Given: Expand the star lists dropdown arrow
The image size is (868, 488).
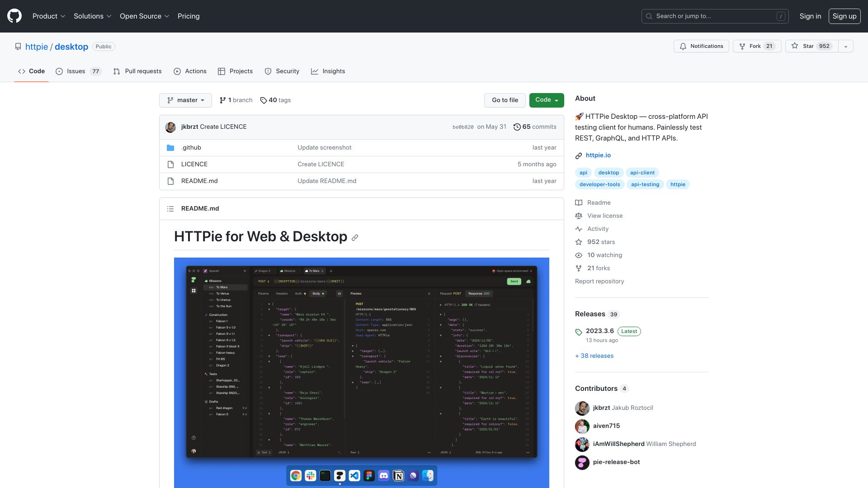Looking at the screenshot, I should tap(846, 46).
